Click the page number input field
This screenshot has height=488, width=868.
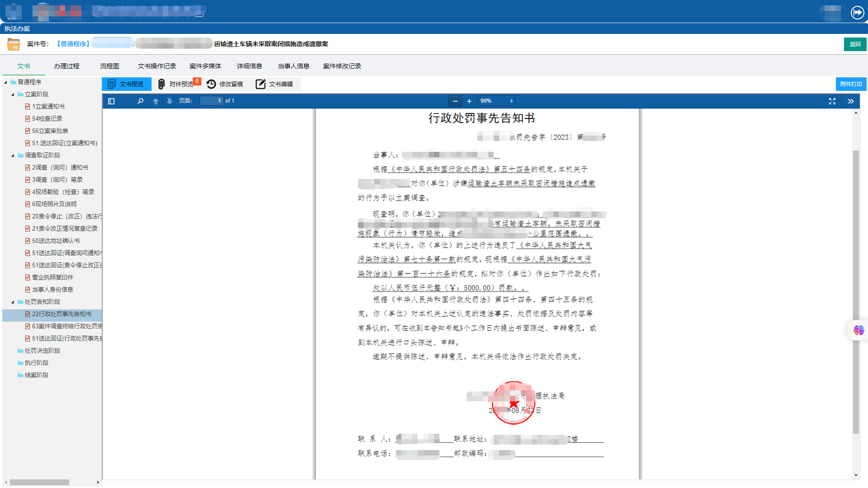[211, 101]
